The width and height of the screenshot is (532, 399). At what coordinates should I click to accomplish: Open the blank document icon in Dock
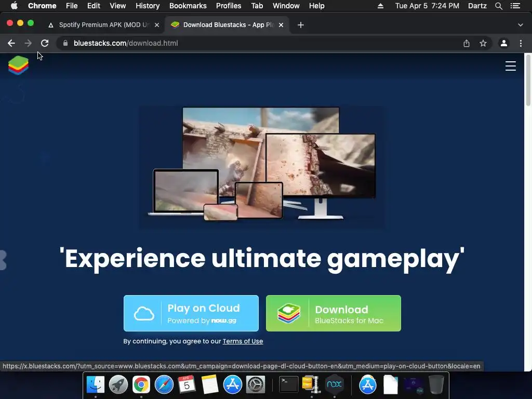(391, 384)
